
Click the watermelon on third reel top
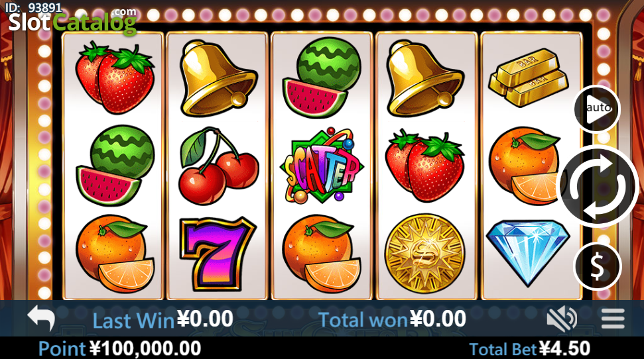tap(322, 79)
